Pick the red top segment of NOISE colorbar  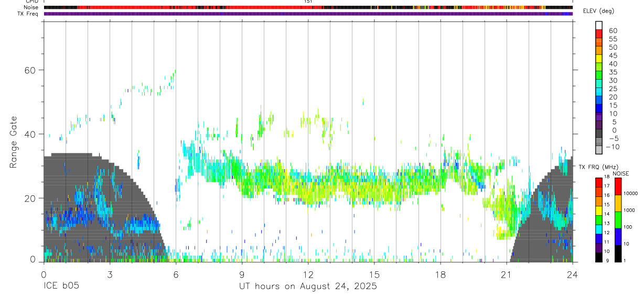(x=618, y=186)
